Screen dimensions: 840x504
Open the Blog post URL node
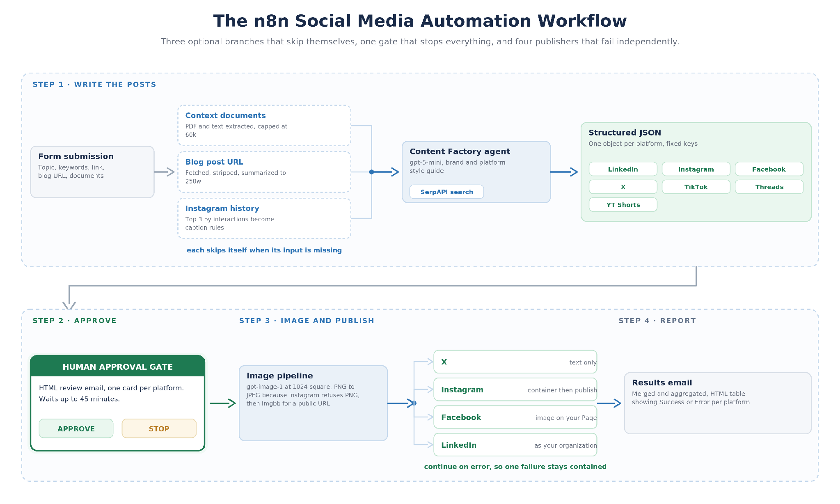point(264,172)
